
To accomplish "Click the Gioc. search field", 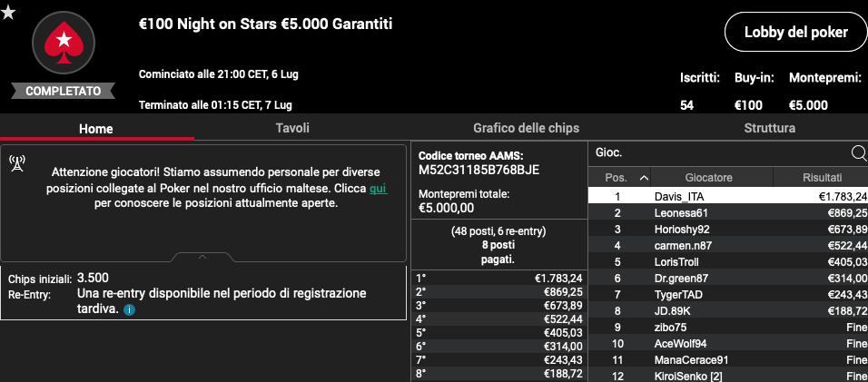I will 720,153.
